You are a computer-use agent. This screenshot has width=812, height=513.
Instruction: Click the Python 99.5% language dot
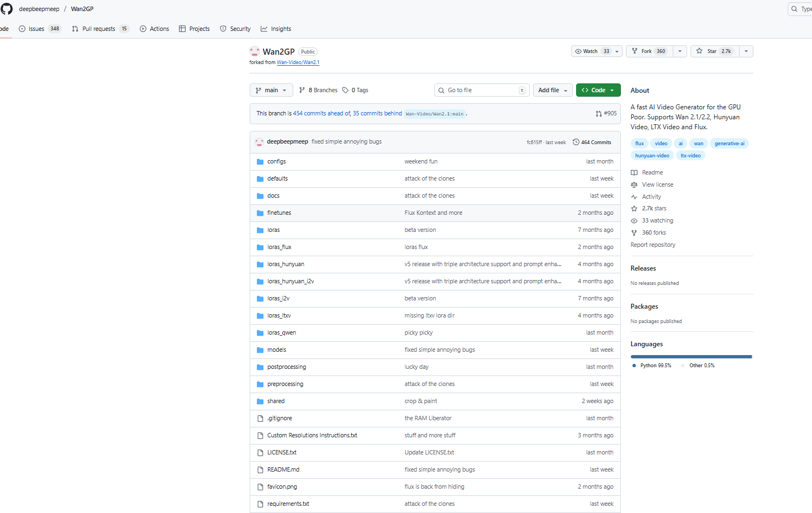tap(634, 366)
